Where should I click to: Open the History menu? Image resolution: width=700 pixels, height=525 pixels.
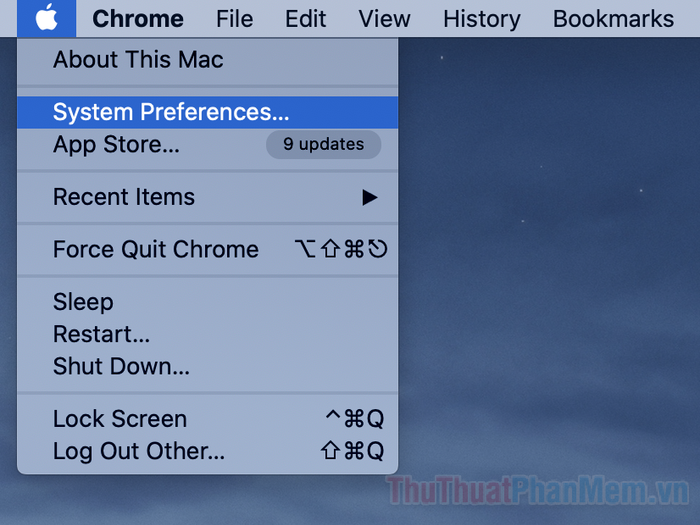481,19
